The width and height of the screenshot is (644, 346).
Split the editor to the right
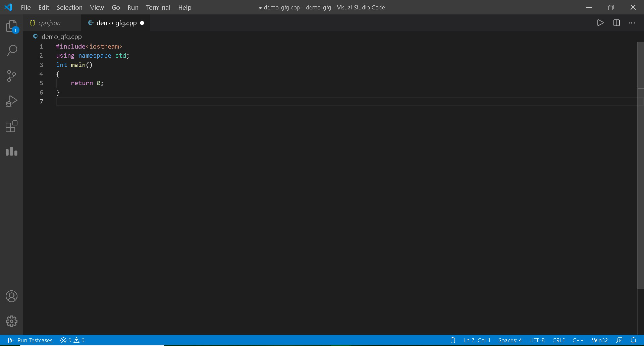point(616,23)
